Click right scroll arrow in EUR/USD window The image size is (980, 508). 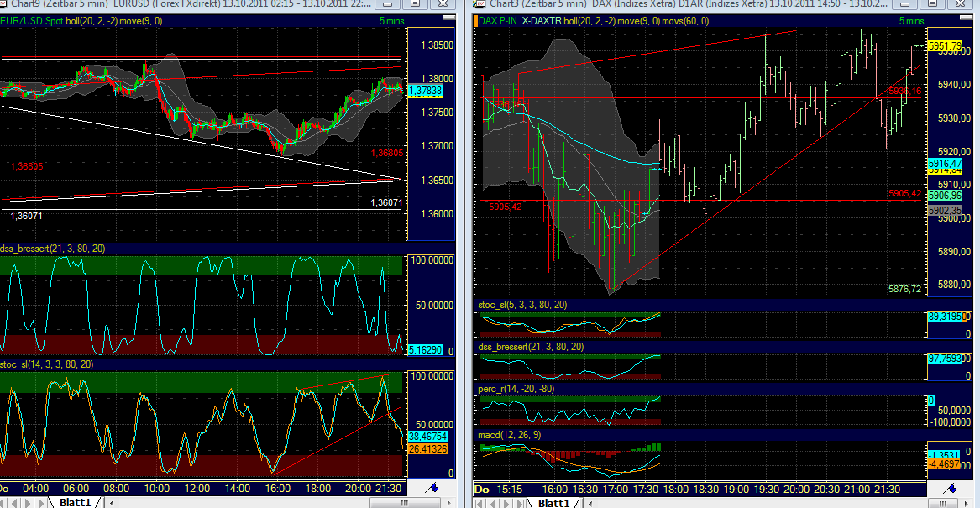tap(448, 502)
